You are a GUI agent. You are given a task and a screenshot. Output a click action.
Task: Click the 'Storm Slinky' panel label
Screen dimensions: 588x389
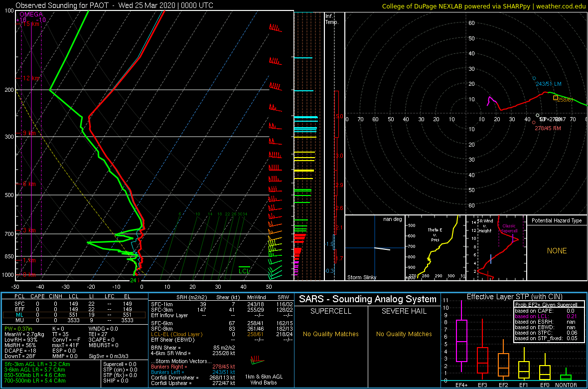click(362, 277)
